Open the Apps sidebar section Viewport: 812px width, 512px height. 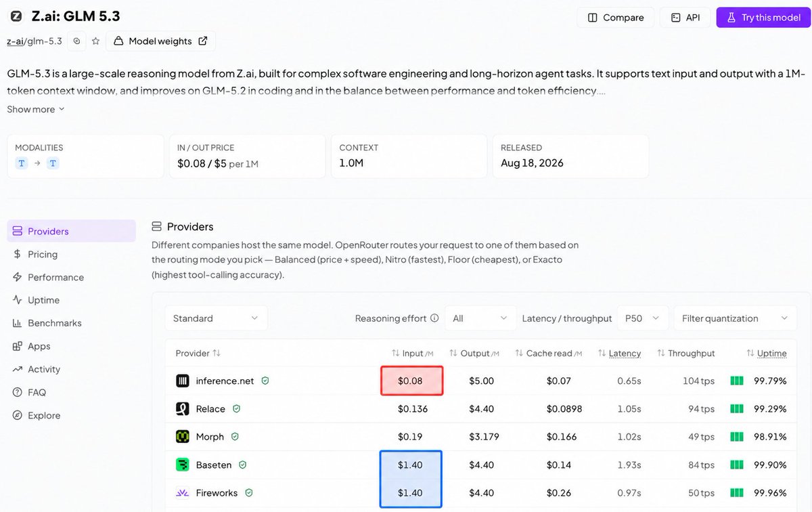pos(31,346)
